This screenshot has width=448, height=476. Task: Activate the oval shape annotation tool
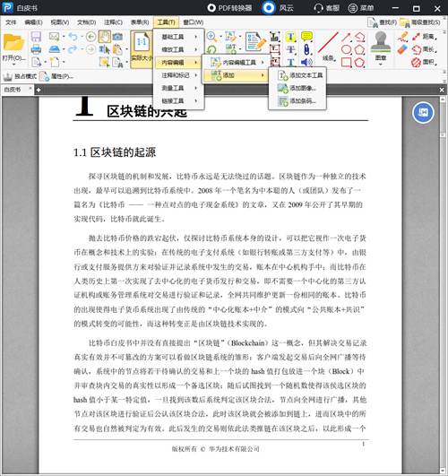[347, 49]
